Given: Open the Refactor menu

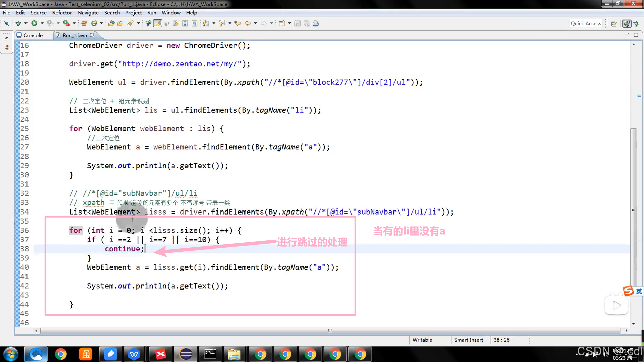Looking at the screenshot, I should pos(62,12).
